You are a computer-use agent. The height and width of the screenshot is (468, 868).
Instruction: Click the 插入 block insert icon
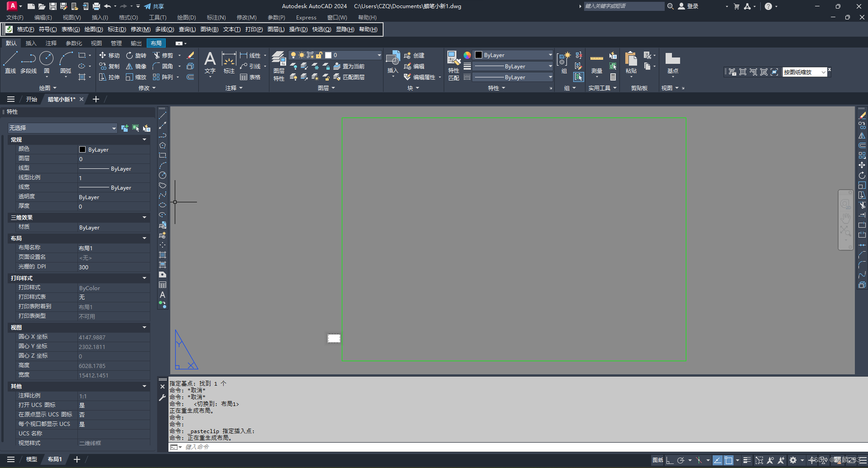pos(393,62)
